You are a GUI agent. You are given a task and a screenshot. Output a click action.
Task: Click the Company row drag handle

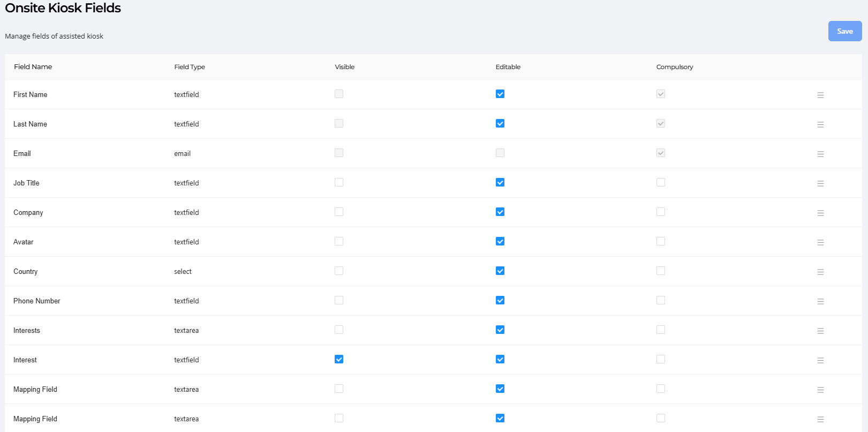(x=820, y=213)
